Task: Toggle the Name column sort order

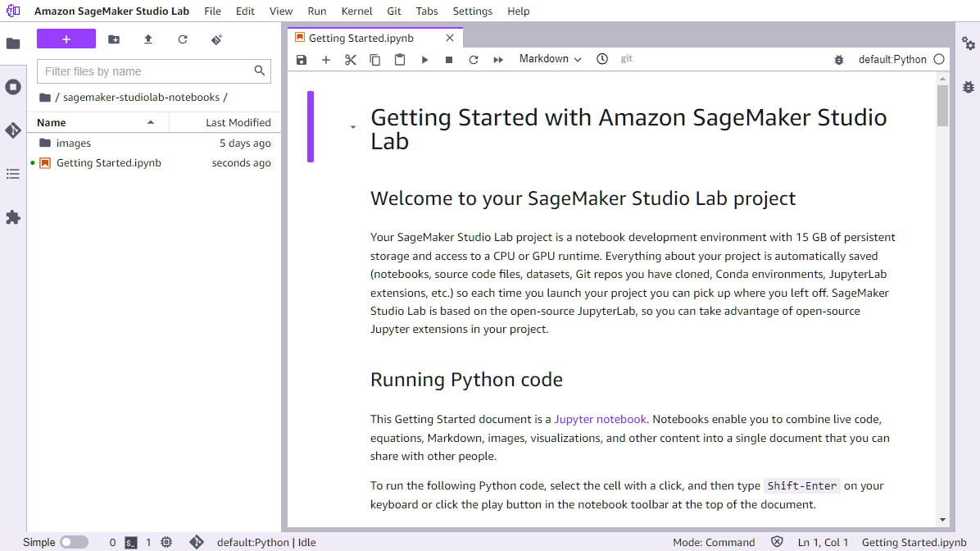Action: tap(51, 121)
